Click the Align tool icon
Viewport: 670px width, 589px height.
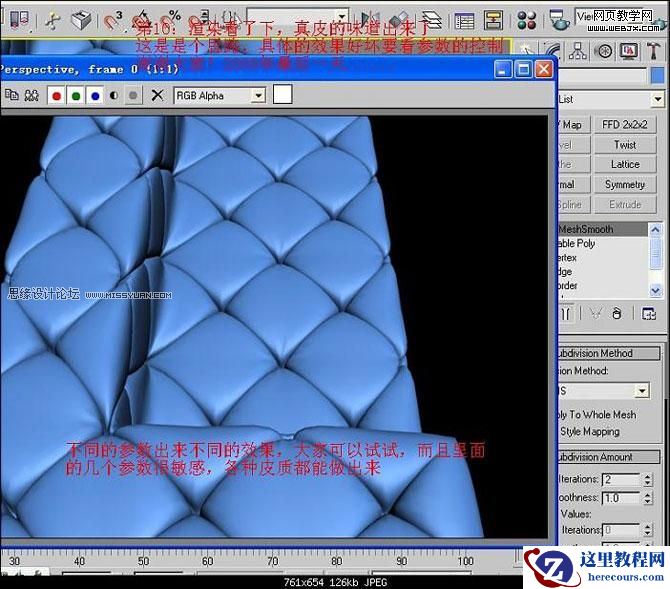399,19
